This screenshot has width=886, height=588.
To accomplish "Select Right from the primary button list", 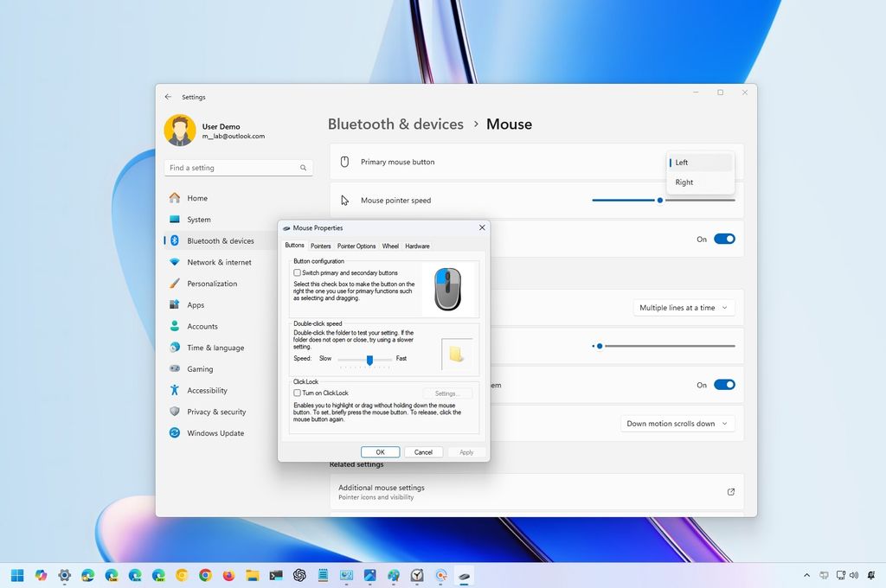I will (x=684, y=182).
